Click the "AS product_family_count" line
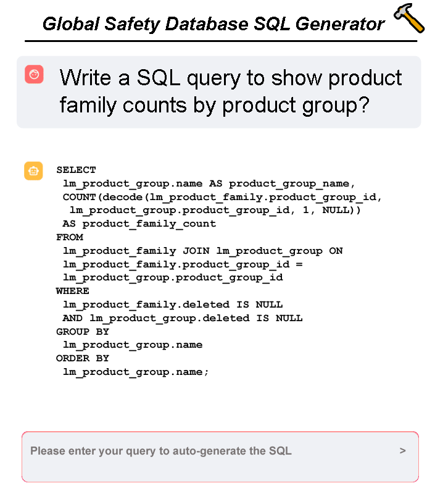This screenshot has height=504, width=435. coord(139,224)
